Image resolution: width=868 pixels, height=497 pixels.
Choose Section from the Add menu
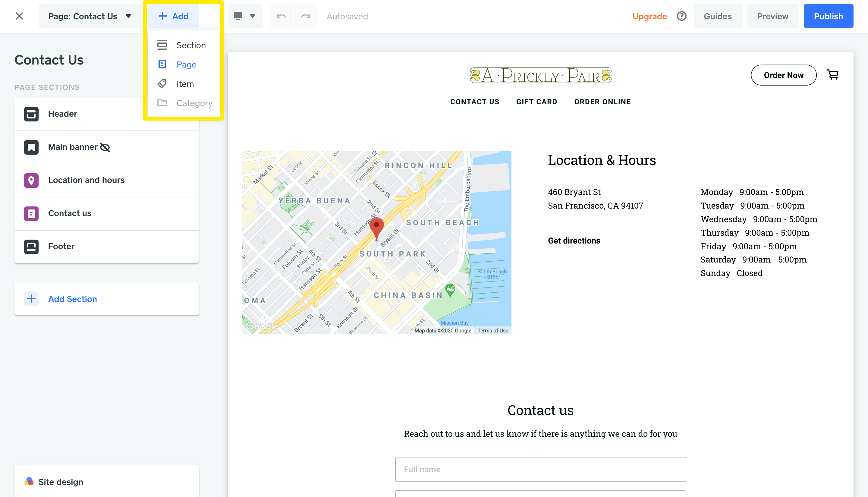pos(190,46)
